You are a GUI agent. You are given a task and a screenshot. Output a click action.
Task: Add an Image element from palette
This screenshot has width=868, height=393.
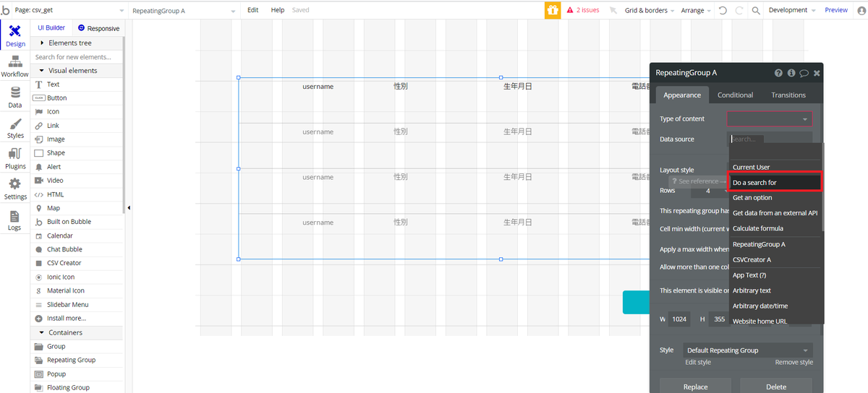pos(77,139)
